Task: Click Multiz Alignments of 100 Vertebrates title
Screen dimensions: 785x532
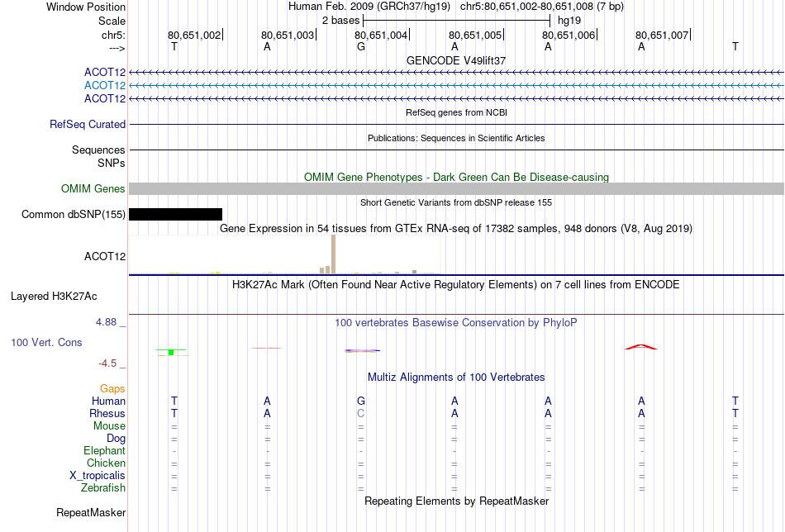Action: (456, 378)
